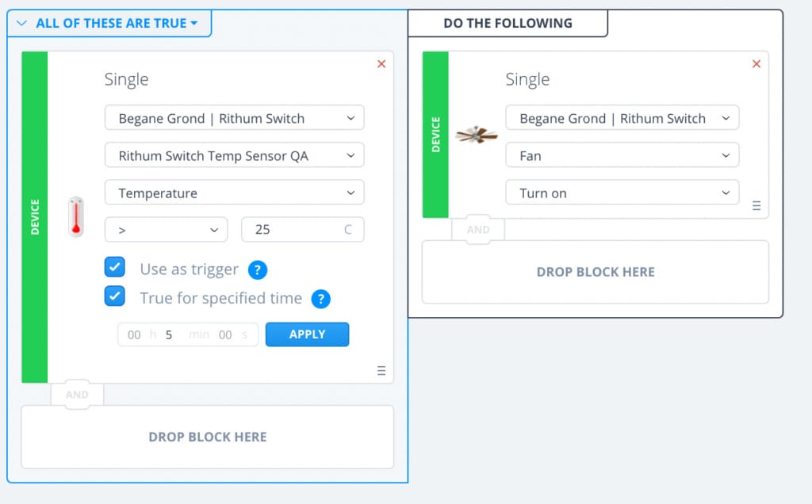Toggle the 'Use as trigger' checkbox
Image resolution: width=812 pixels, height=504 pixels.
115,267
